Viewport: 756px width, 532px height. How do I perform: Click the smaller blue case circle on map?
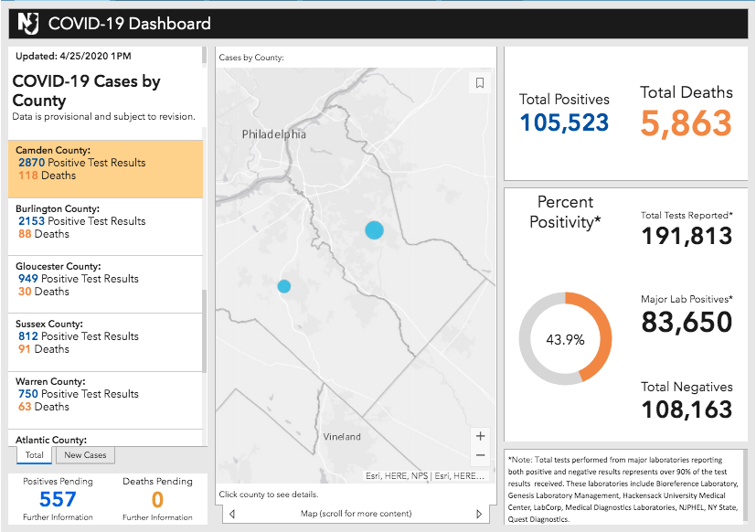coord(284,286)
